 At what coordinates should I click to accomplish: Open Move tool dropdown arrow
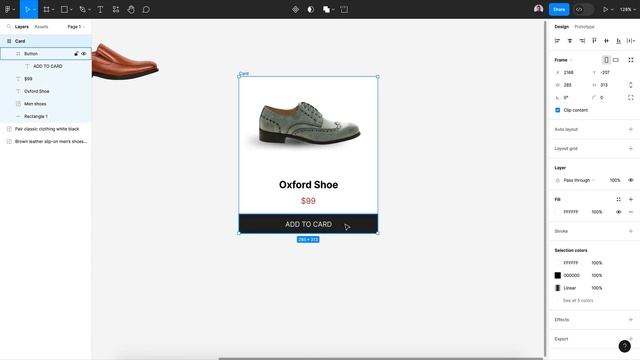(34, 9)
